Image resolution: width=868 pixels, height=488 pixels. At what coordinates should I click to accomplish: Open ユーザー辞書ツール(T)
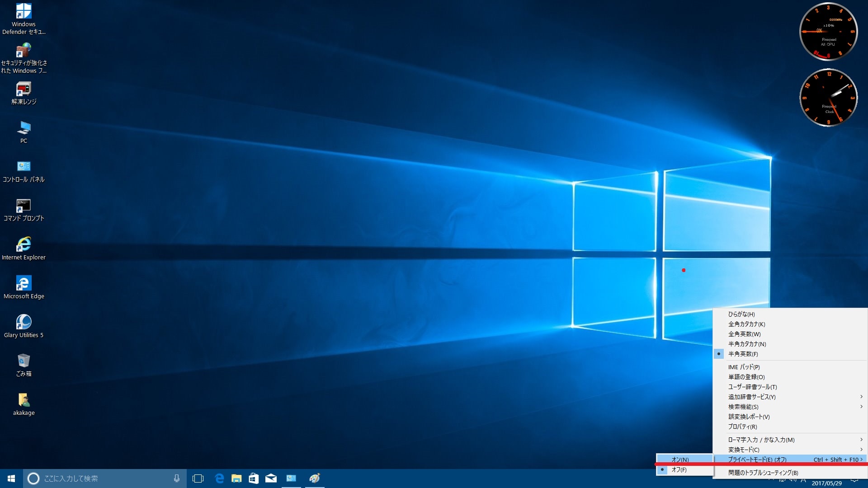790,387
